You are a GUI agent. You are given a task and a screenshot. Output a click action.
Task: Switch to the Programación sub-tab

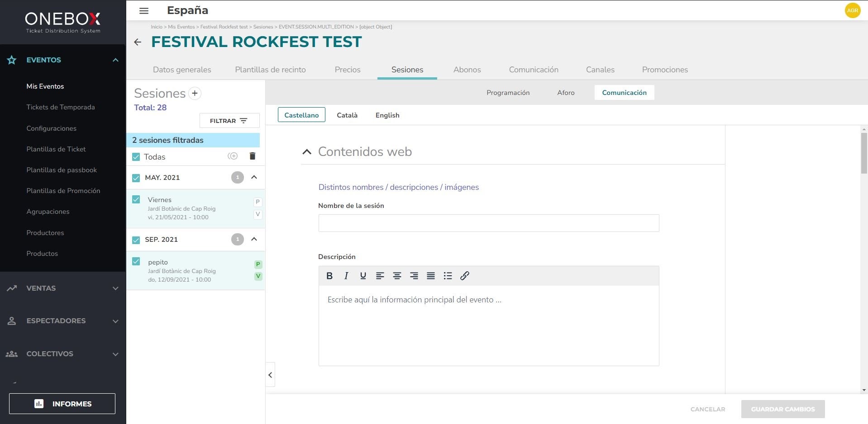click(x=508, y=93)
